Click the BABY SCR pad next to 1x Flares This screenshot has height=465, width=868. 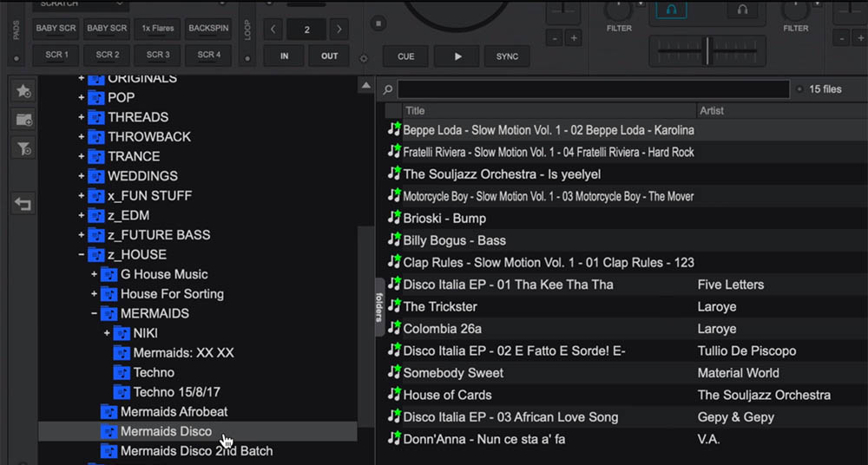tap(107, 29)
